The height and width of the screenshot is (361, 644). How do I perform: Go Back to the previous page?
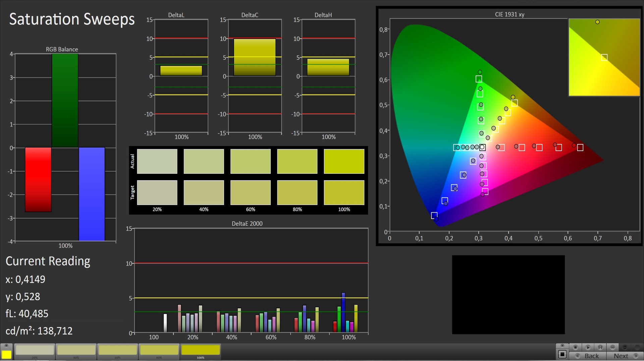(x=588, y=356)
